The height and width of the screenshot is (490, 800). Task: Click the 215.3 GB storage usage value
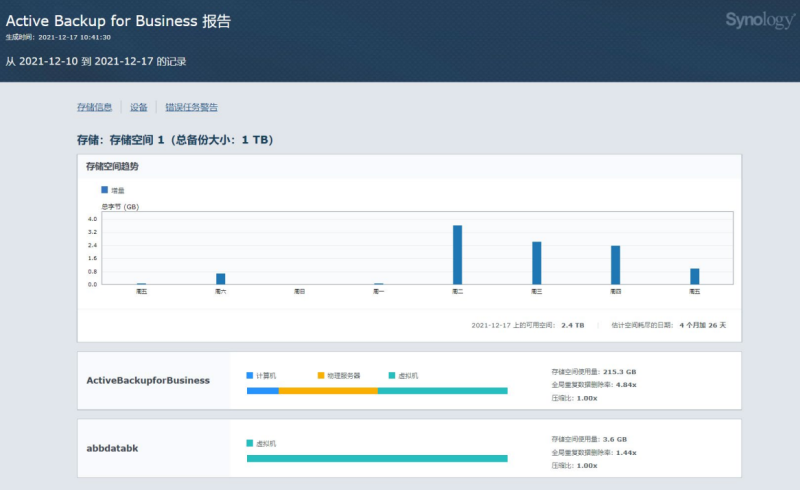pyautogui.click(x=619, y=372)
